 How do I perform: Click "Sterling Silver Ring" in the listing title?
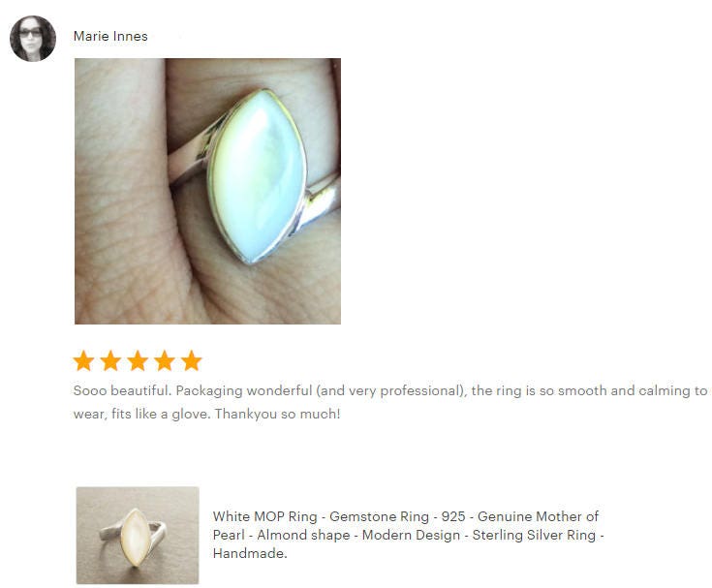(534, 535)
